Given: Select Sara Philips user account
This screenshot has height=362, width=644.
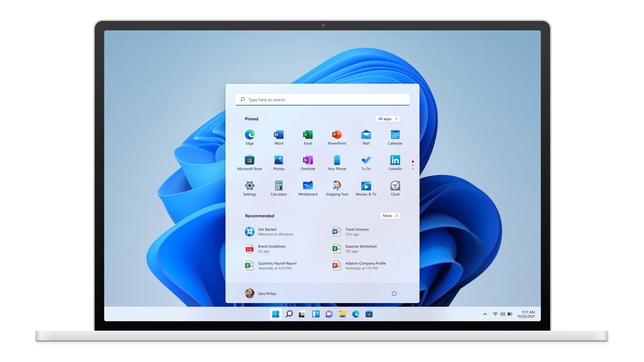Looking at the screenshot, I should [x=261, y=294].
